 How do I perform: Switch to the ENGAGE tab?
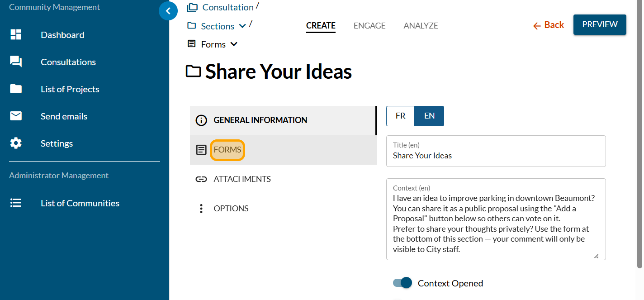[x=369, y=26]
